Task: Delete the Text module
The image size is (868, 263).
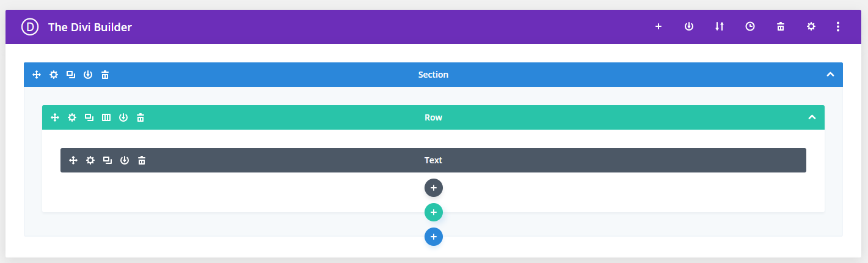Action: click(x=142, y=160)
